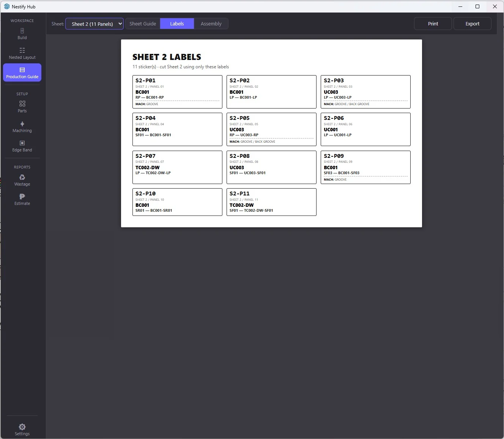Image resolution: width=504 pixels, height=439 pixels.
Task: Click 'SHEET 2 / PANEL 07' text
Action: pyautogui.click(x=150, y=162)
